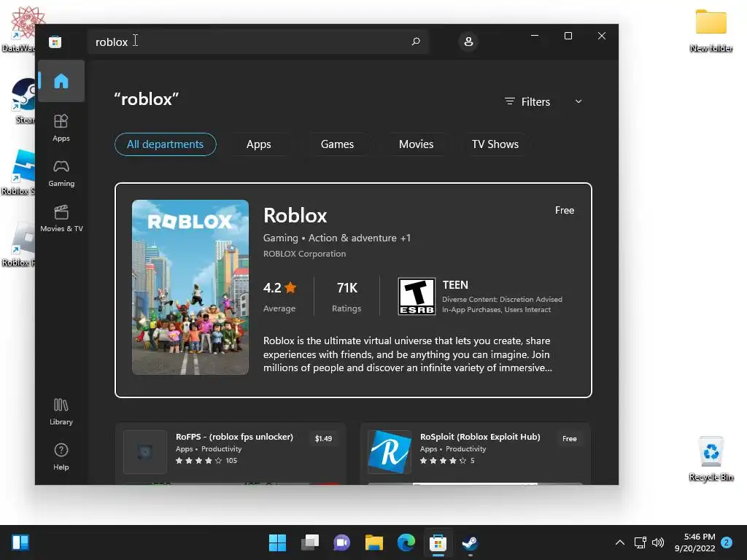
Task: Switch to the TV Shows filter tab
Action: coord(495,144)
